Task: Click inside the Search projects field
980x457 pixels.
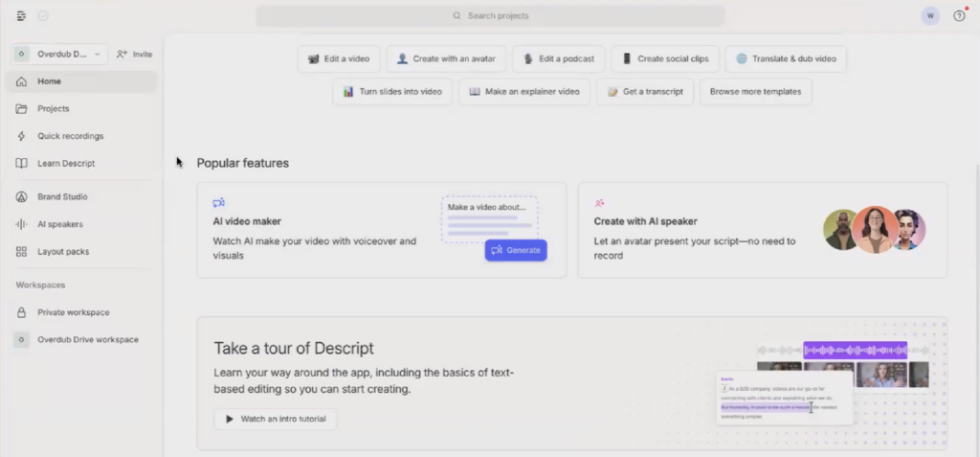Action: (x=491, y=15)
